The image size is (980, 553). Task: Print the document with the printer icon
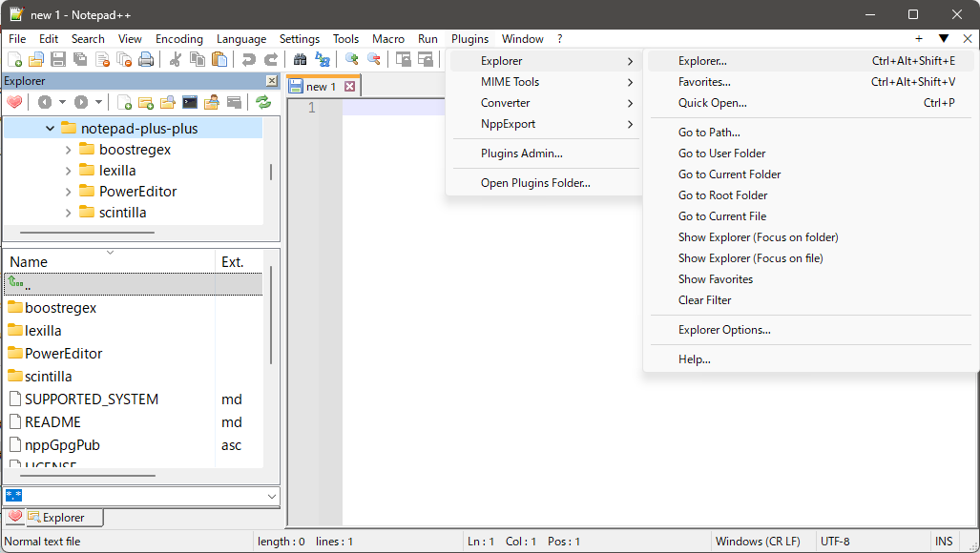pyautogui.click(x=146, y=59)
